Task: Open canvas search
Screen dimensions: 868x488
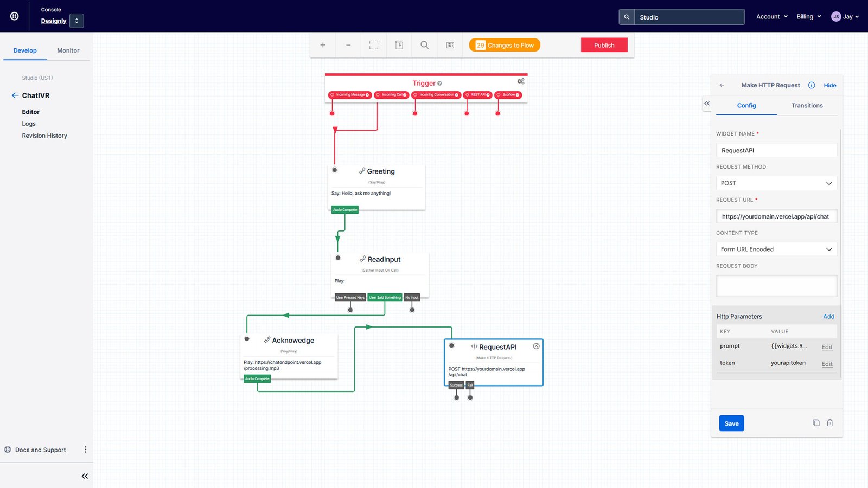Action: point(424,45)
